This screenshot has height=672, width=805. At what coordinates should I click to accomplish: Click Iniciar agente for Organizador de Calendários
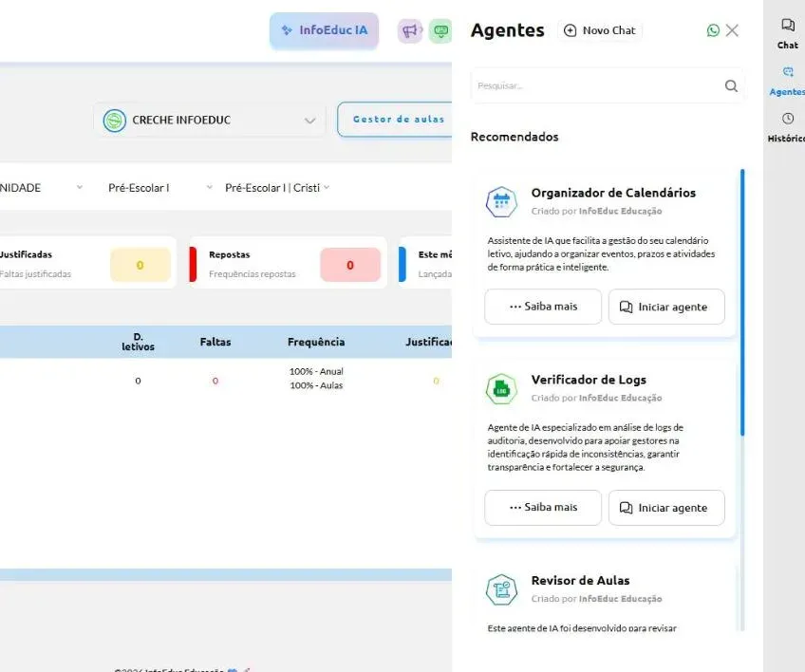tap(666, 307)
